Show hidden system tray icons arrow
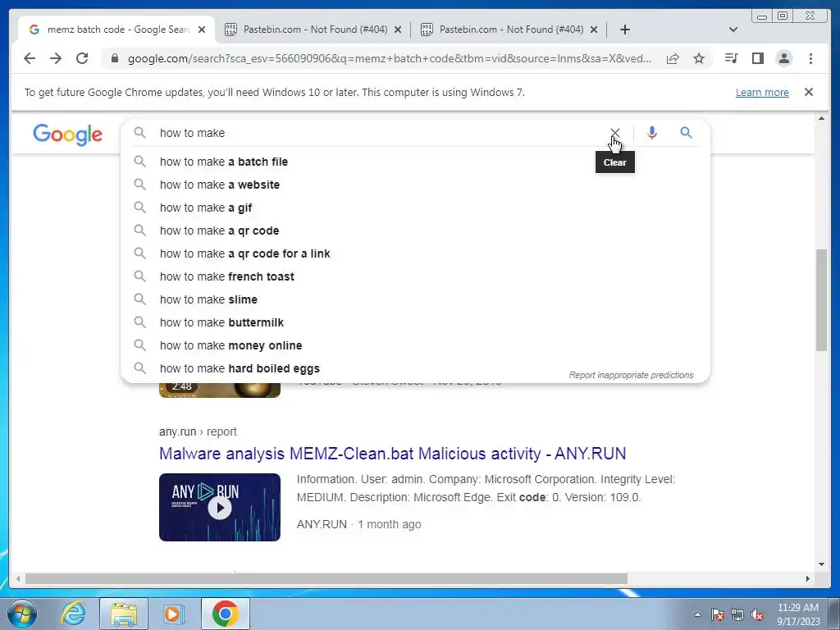 697,614
